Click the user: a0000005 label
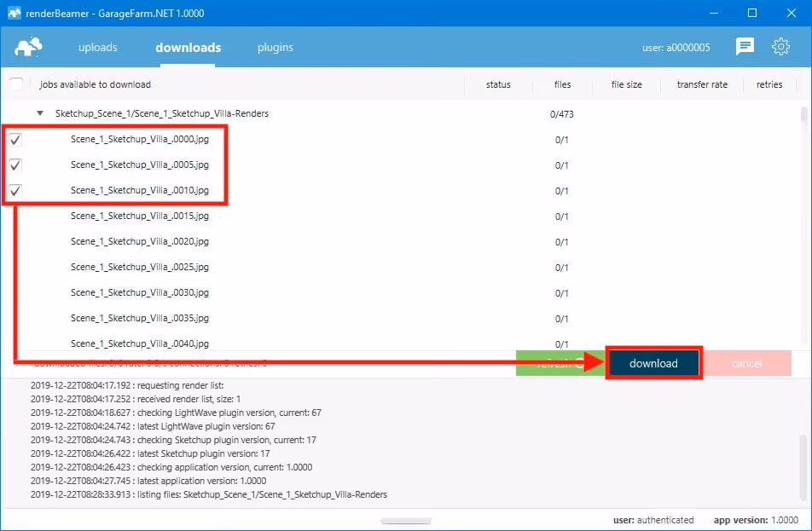Screen dimensions: 812x531 [x=676, y=48]
